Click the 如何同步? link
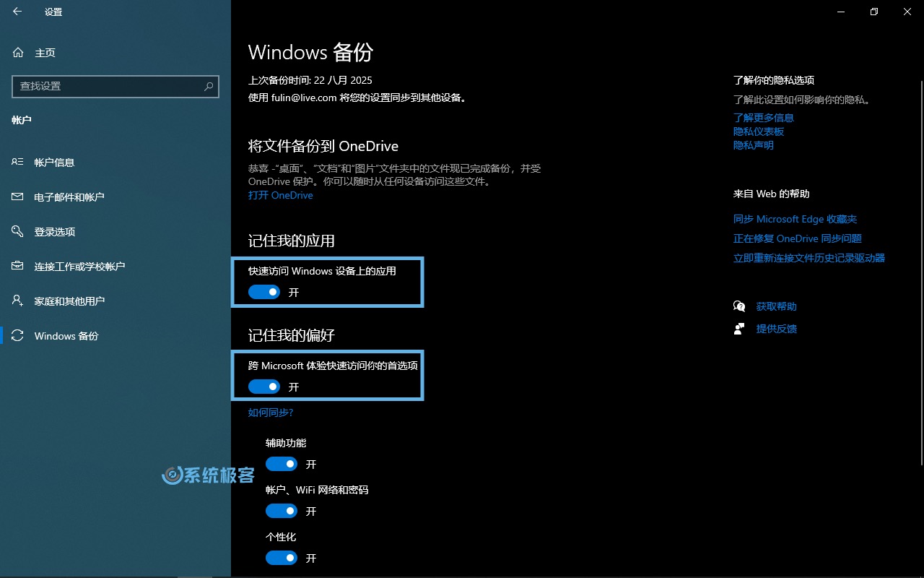924x578 pixels. tap(271, 413)
